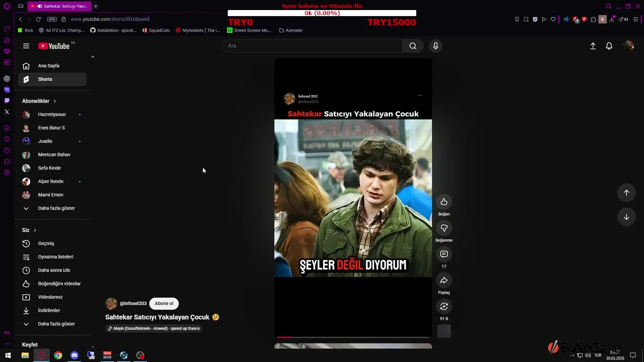The width and height of the screenshot is (644, 362).
Task: Open Aleph (Gesaffelstein - slowed) sound link
Action: point(154,328)
